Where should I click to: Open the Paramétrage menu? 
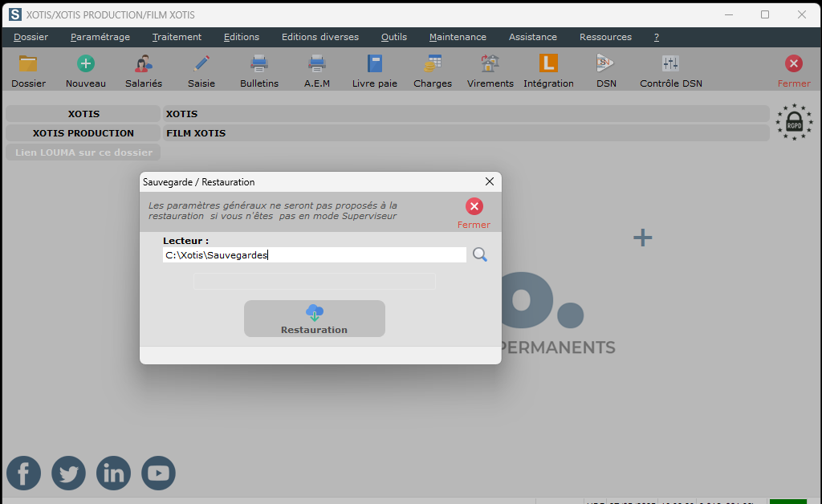click(100, 37)
